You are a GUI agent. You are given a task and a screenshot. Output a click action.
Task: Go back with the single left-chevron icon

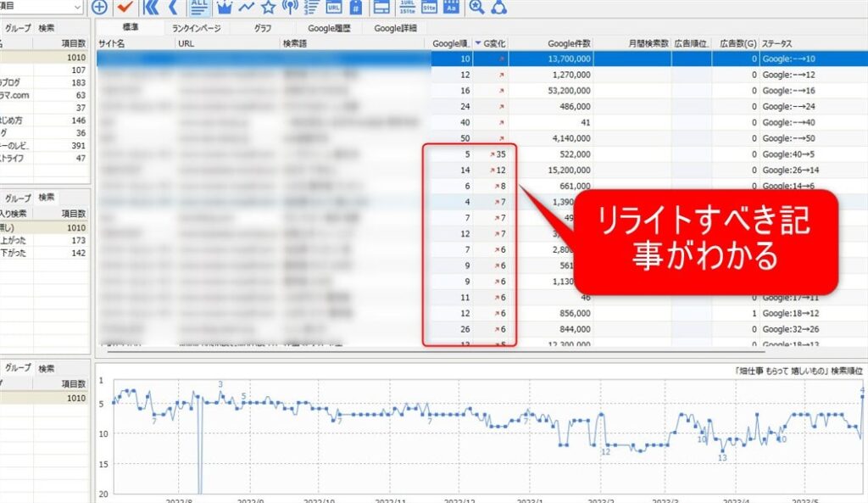tap(173, 7)
